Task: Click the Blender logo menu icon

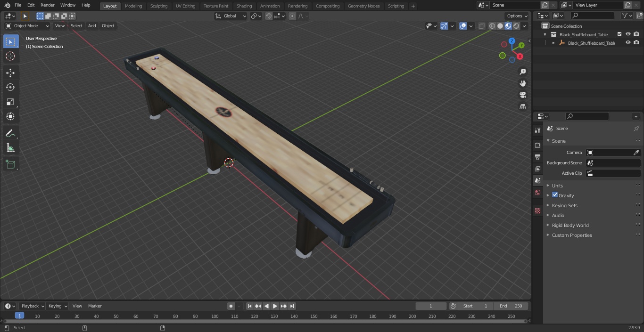Action: pos(7,5)
